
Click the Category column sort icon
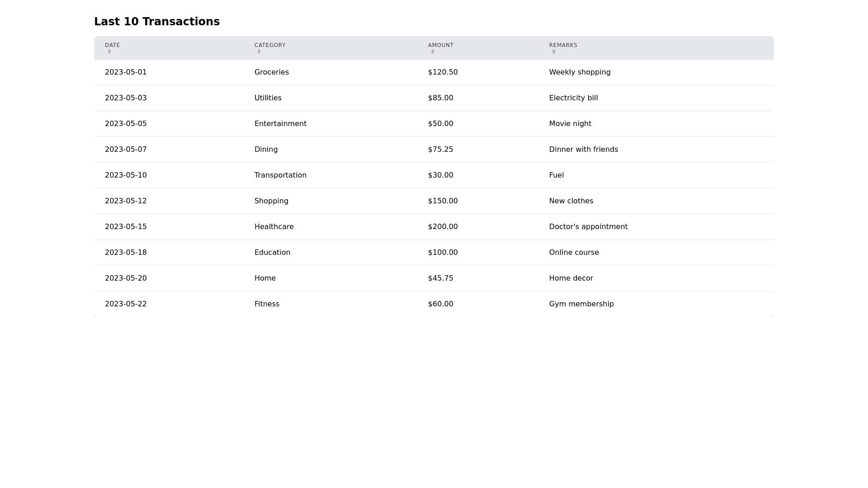pyautogui.click(x=259, y=52)
